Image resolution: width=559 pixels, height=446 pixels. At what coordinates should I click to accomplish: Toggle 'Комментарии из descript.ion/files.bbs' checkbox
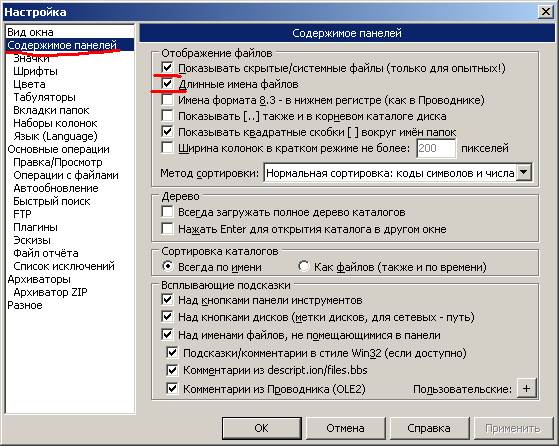[172, 370]
